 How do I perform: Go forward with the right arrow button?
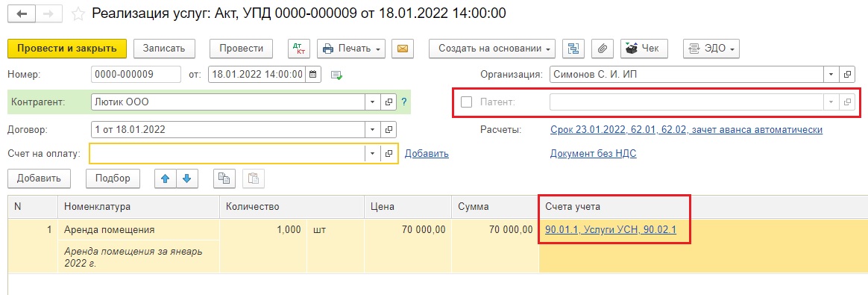[x=49, y=14]
